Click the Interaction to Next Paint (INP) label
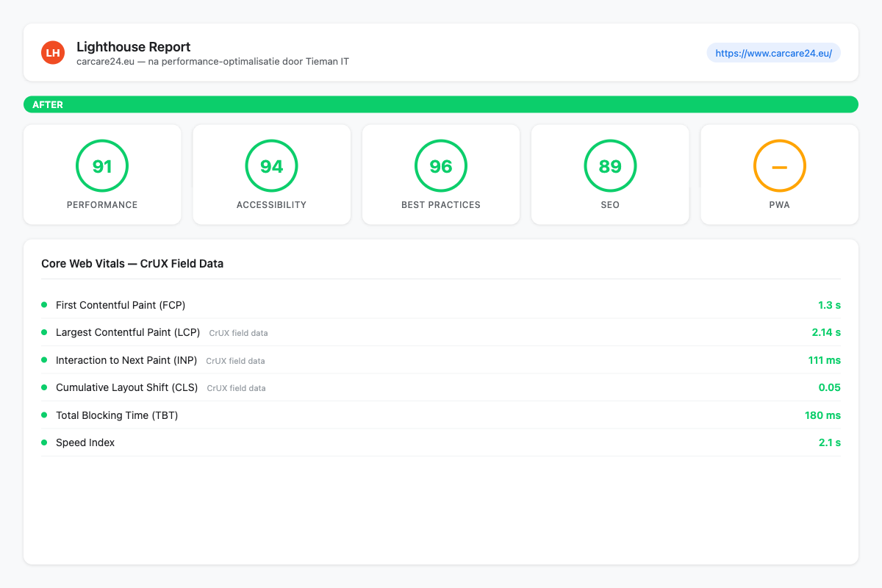The height and width of the screenshot is (588, 882). click(126, 360)
